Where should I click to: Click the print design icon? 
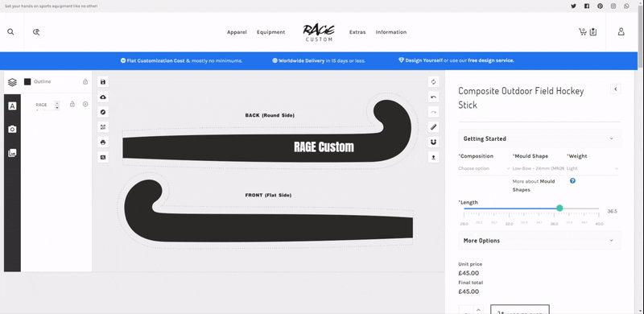coord(103,143)
